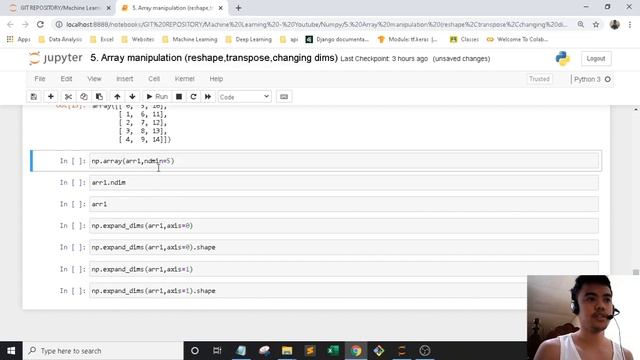Screen dimensions: 640x360
Task: Open File Explorer from the taskbar
Action: coord(287,351)
